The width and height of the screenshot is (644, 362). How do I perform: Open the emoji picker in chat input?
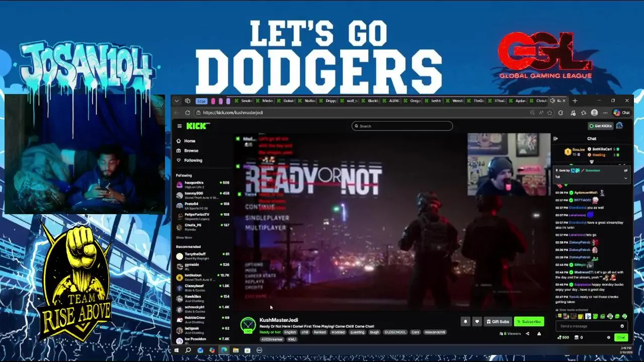(x=622, y=326)
